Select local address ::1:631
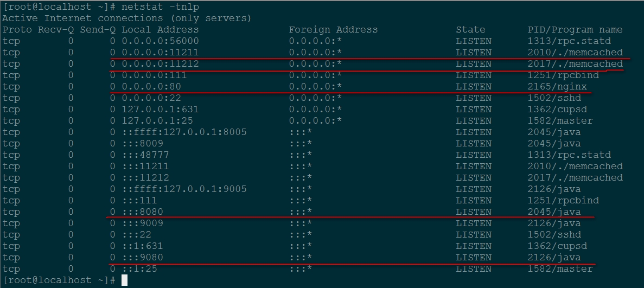Viewport: 644px width, 288px height. point(142,246)
